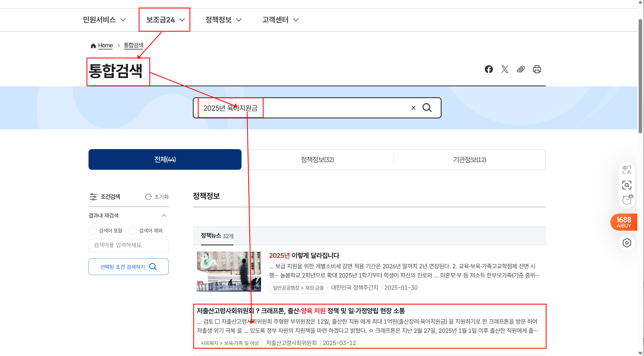This screenshot has height=356, width=644.
Task: Click the magnifier search icon
Action: coord(427,108)
